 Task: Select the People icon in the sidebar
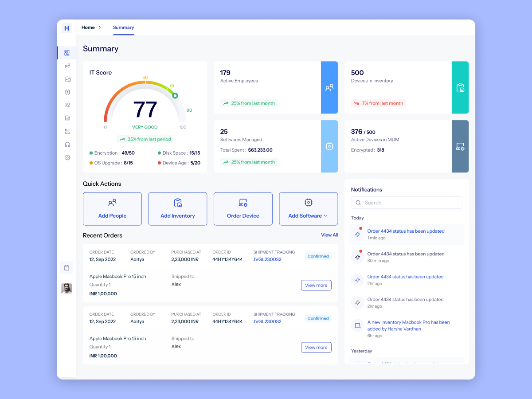pos(67,66)
